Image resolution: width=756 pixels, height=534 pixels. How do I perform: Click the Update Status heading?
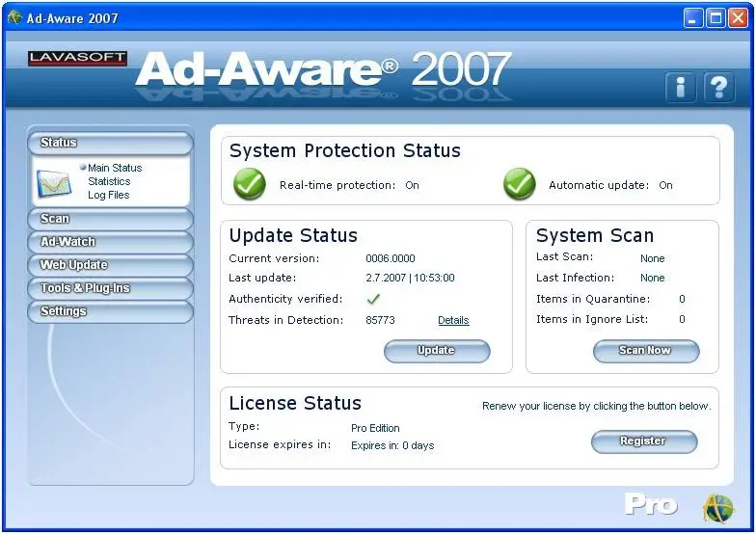(x=293, y=235)
